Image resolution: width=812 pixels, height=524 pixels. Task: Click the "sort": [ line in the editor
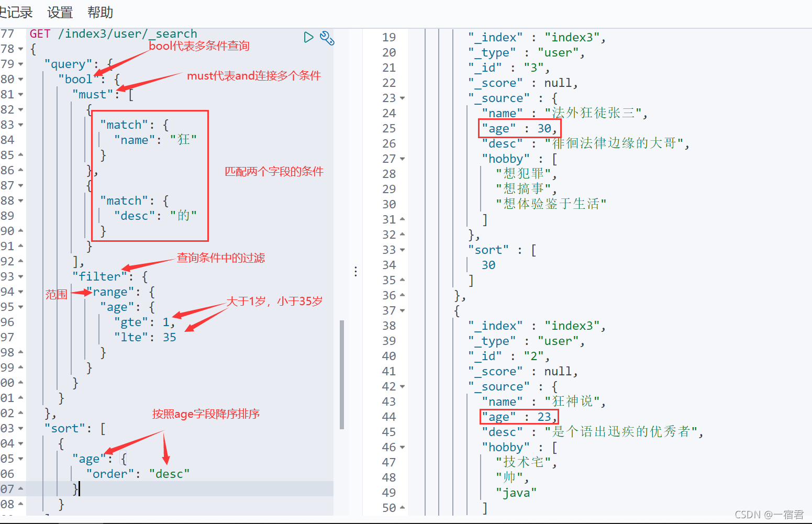(x=75, y=428)
